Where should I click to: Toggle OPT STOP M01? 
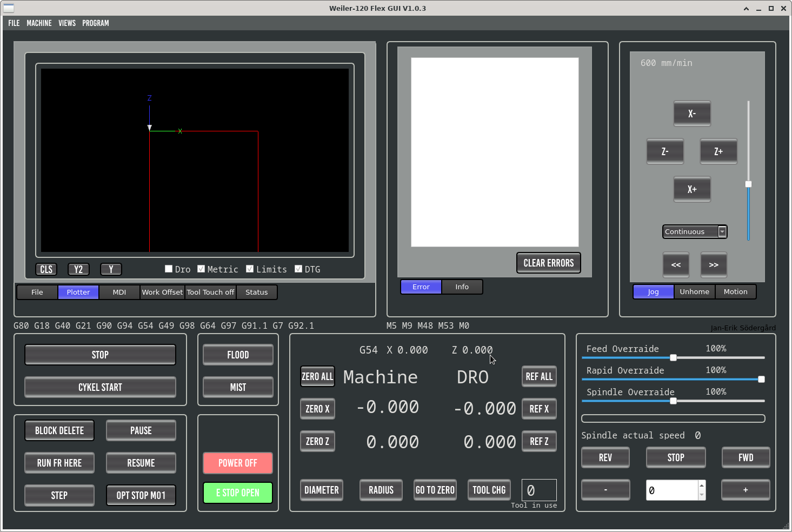(x=141, y=495)
